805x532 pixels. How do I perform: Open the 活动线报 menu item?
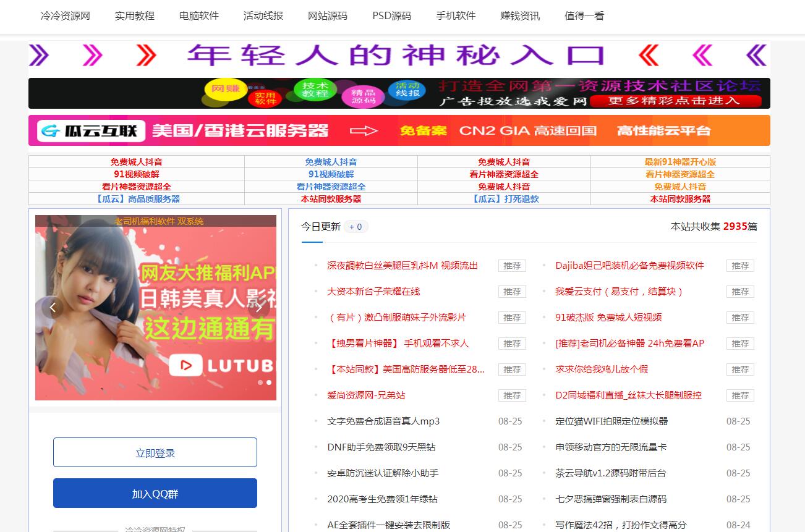click(x=263, y=16)
